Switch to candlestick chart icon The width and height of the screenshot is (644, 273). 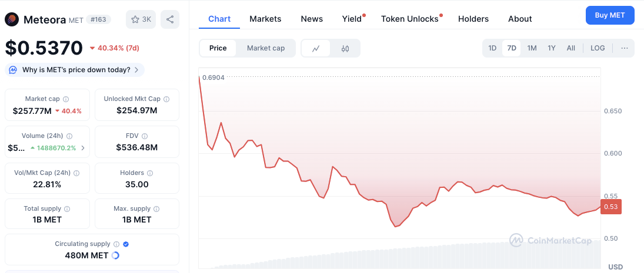click(x=345, y=48)
